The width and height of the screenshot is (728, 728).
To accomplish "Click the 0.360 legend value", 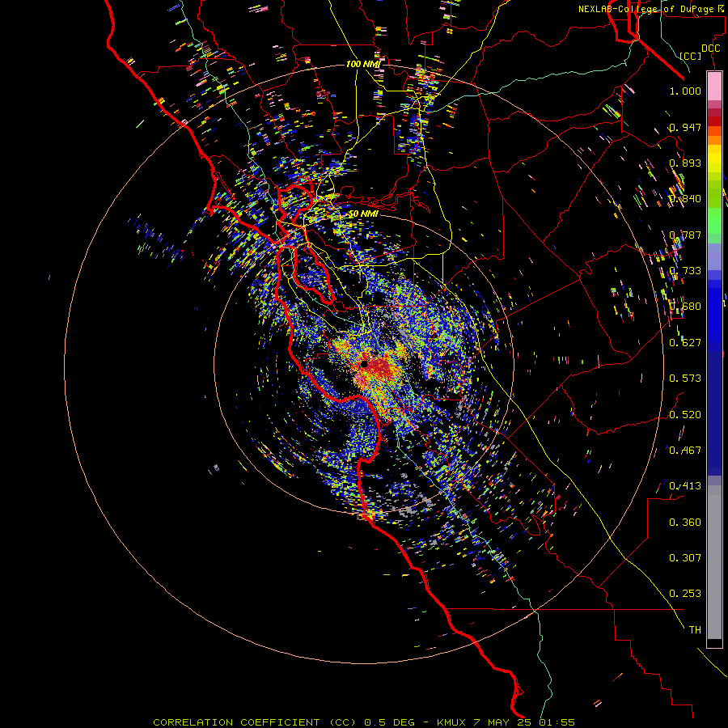I will pos(685,523).
